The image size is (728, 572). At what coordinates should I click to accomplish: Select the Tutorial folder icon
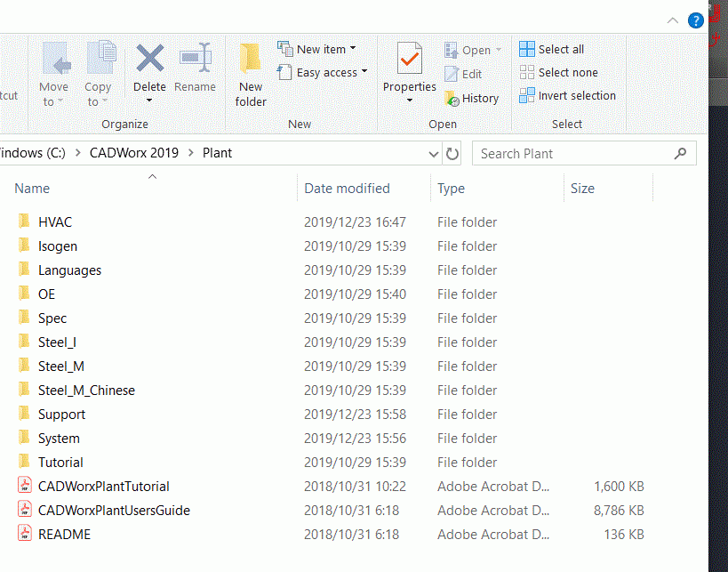tap(24, 462)
